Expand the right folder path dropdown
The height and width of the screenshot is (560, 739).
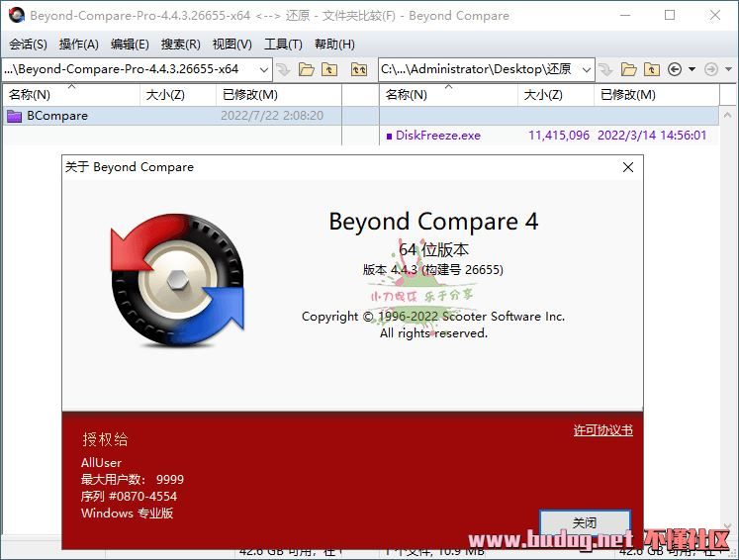coord(587,70)
